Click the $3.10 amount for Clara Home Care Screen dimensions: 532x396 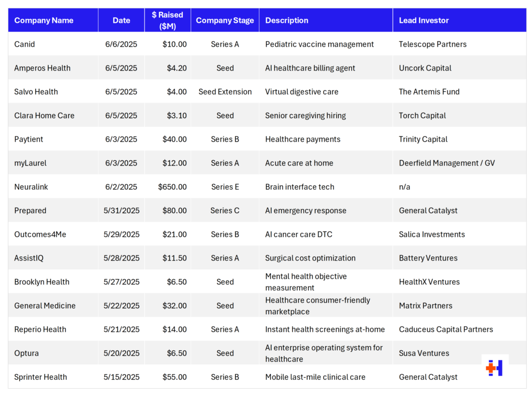coord(177,116)
